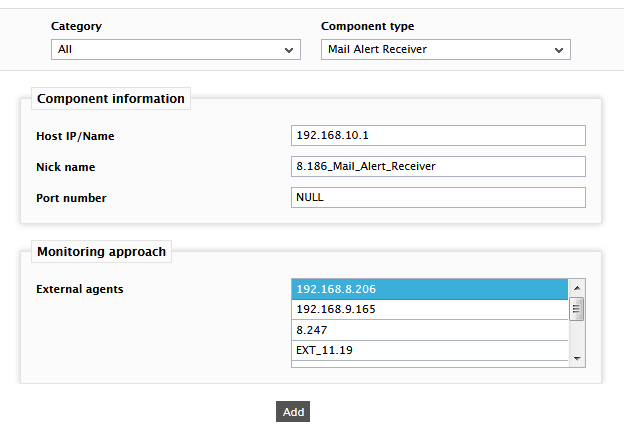Click the Host IP/Name label

75,136
